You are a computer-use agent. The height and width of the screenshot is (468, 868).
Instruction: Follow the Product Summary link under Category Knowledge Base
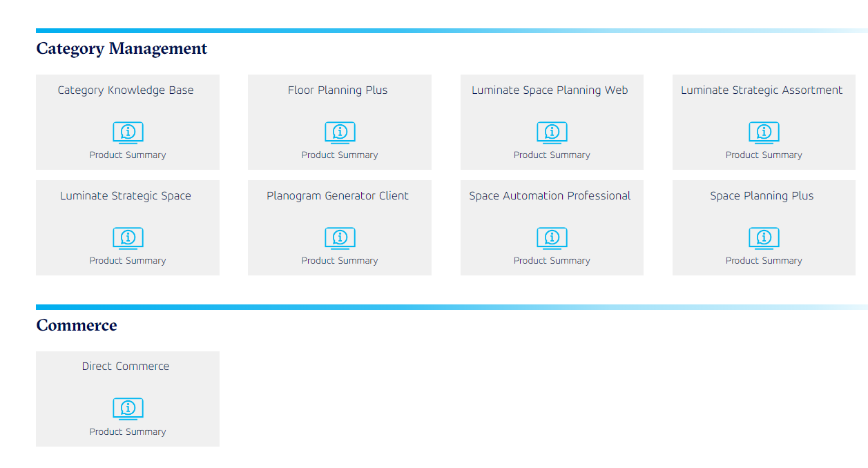click(x=127, y=155)
